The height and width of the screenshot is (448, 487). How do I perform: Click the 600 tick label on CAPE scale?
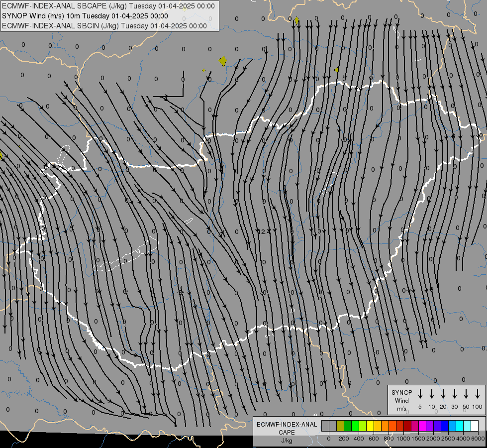pos(374,439)
